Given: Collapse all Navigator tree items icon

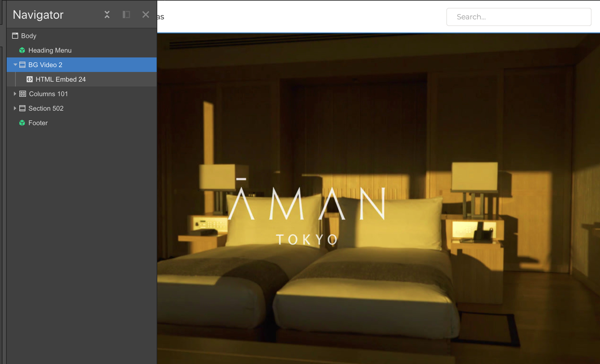Looking at the screenshot, I should [107, 15].
